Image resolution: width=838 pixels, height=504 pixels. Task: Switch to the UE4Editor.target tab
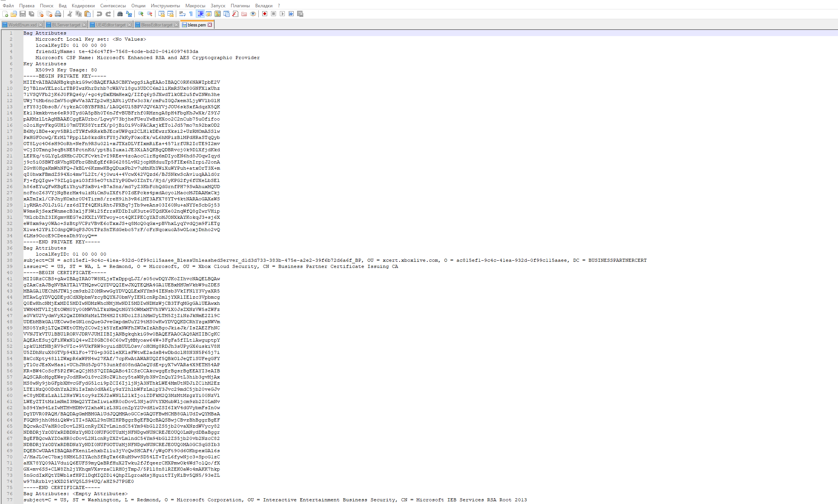(110, 24)
